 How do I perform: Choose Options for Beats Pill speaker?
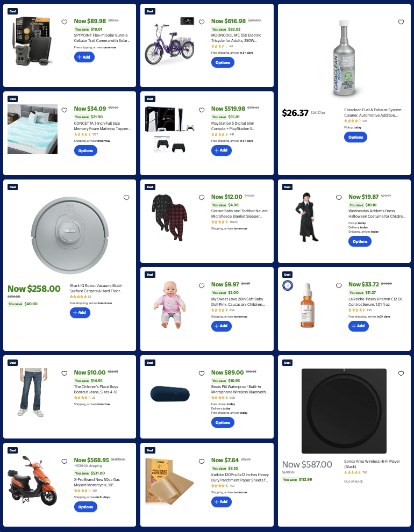coord(223,422)
